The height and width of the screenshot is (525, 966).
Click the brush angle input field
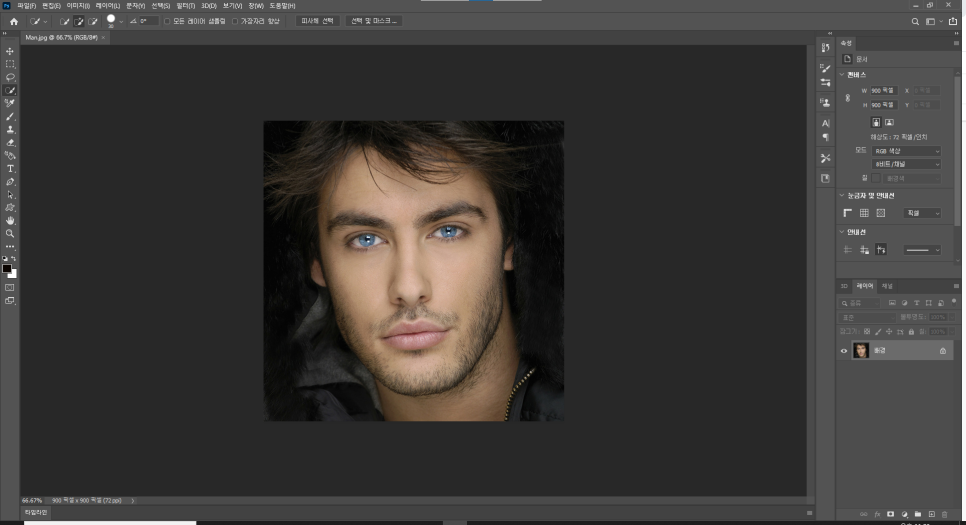pos(147,21)
